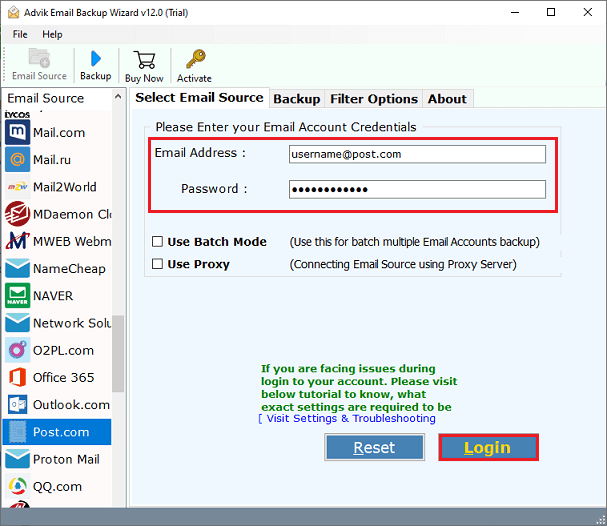This screenshot has width=607, height=526.
Task: Switch to the Select Email Source tab
Action: click(199, 98)
